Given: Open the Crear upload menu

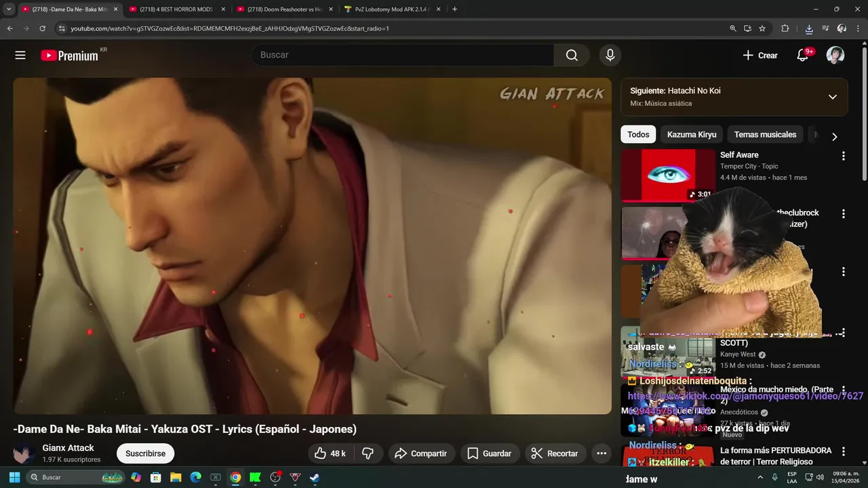Looking at the screenshot, I should (x=760, y=56).
